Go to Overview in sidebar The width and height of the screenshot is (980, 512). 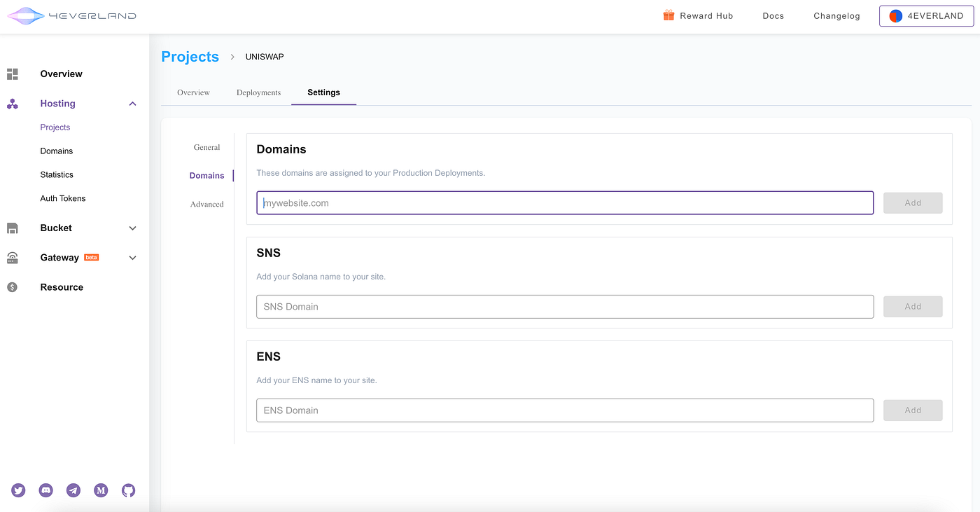61,74
